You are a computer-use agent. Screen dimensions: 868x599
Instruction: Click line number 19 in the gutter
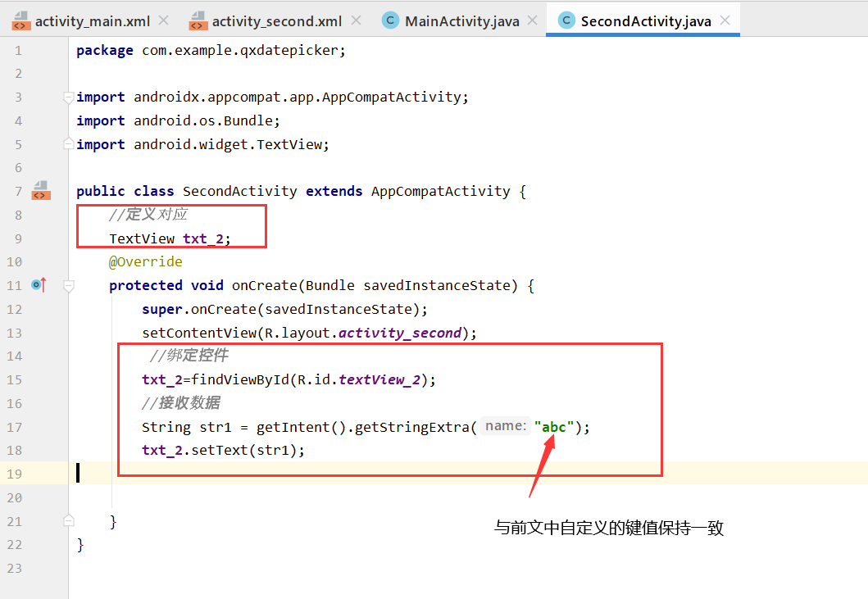pos(15,474)
